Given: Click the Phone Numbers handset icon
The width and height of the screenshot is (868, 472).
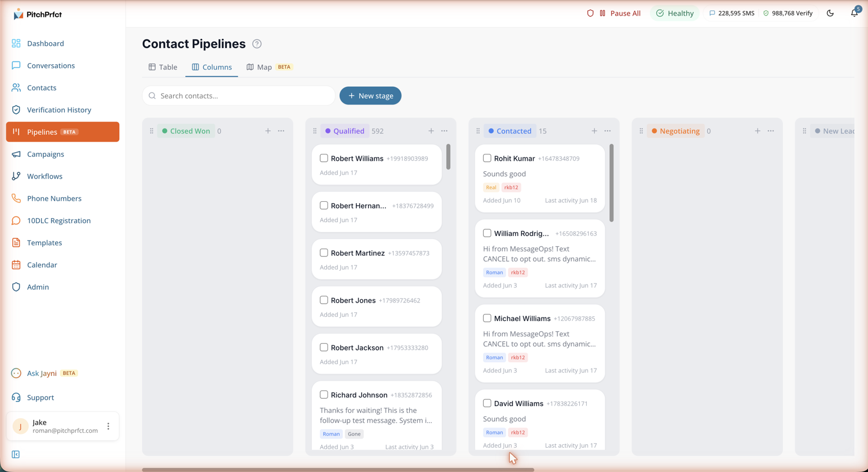Looking at the screenshot, I should click(16, 198).
